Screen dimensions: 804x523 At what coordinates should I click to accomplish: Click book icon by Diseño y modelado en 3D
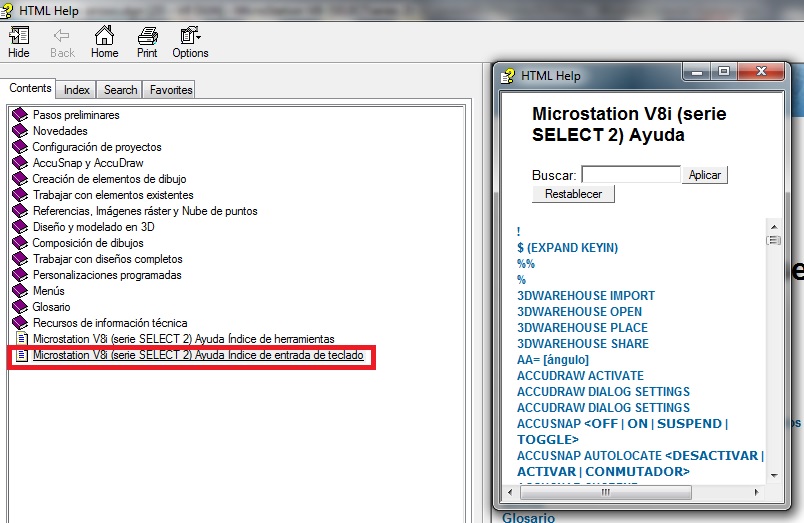pos(20,226)
